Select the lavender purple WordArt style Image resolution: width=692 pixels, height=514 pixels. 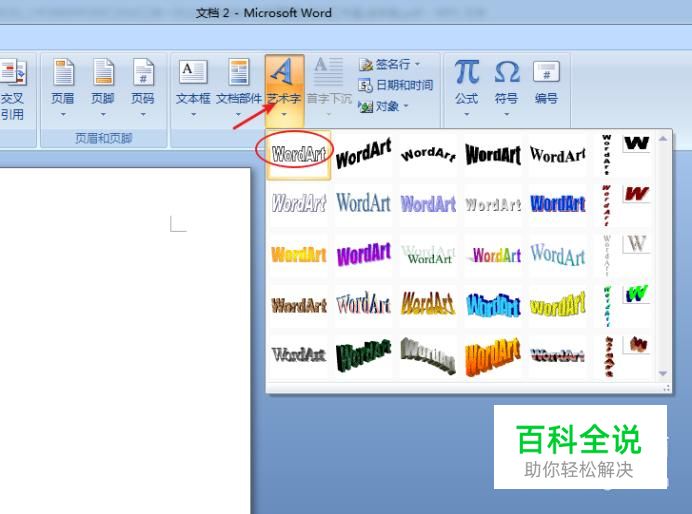click(x=428, y=204)
